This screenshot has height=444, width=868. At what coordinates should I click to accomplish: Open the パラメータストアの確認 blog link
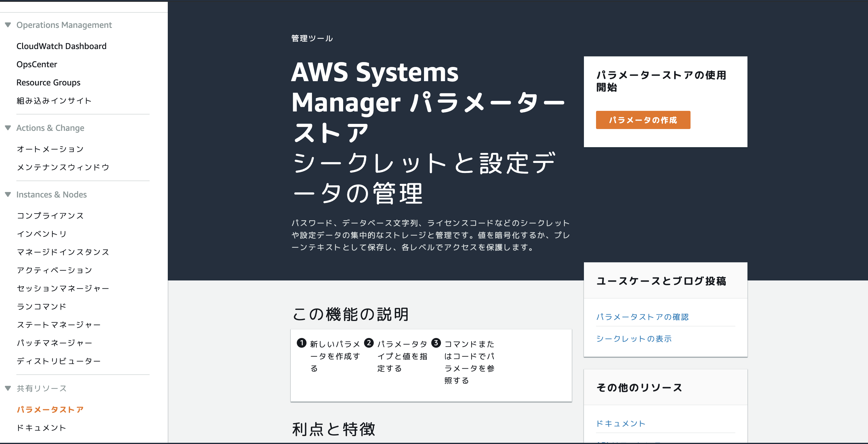(x=642, y=317)
